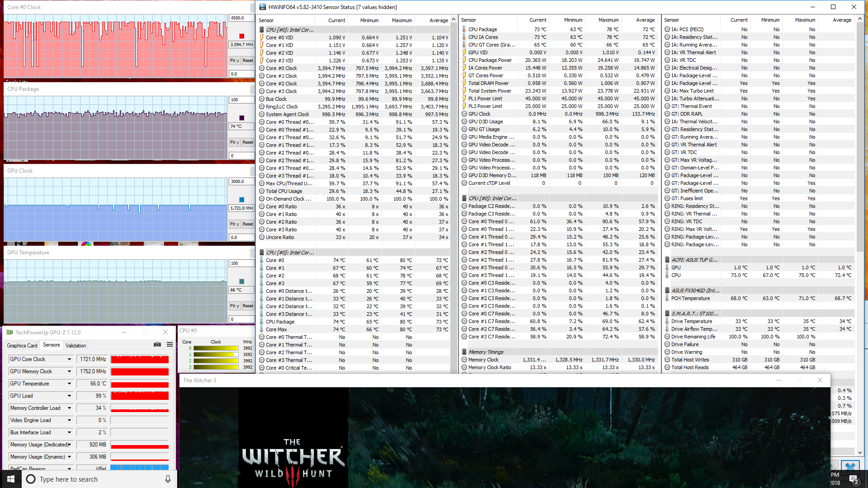Open the GPU Temperature sensor dropdown
The image size is (868, 488).
(x=69, y=384)
